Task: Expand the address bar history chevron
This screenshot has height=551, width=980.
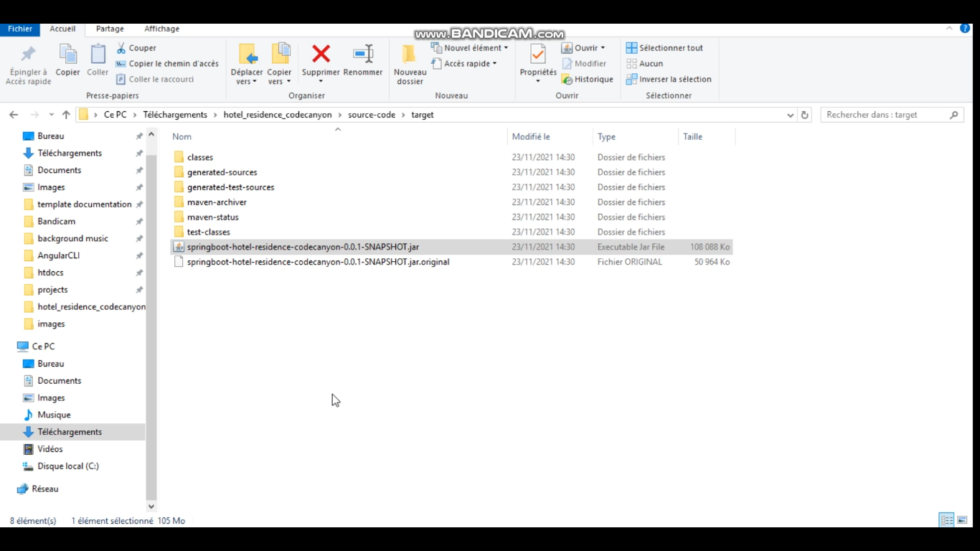Action: pos(790,115)
